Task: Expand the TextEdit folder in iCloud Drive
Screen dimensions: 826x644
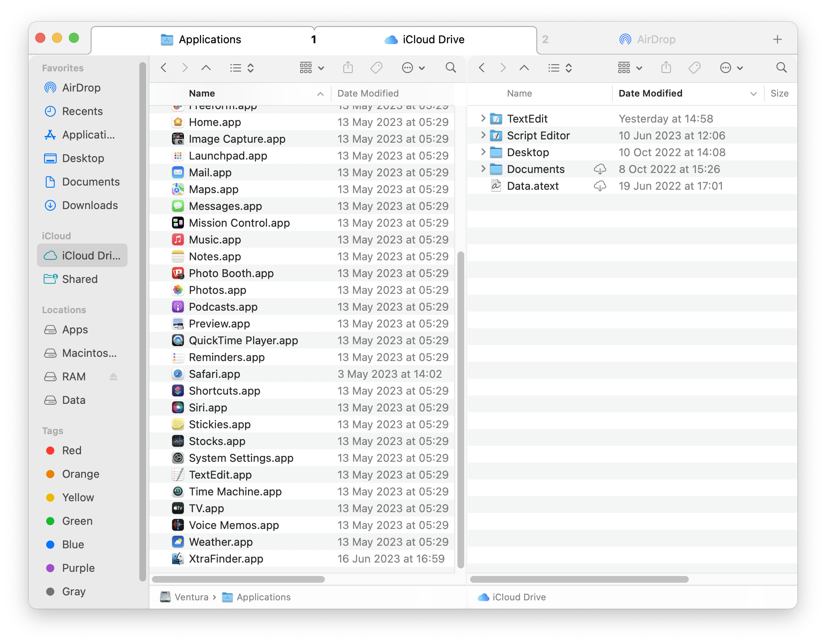Action: [483, 119]
